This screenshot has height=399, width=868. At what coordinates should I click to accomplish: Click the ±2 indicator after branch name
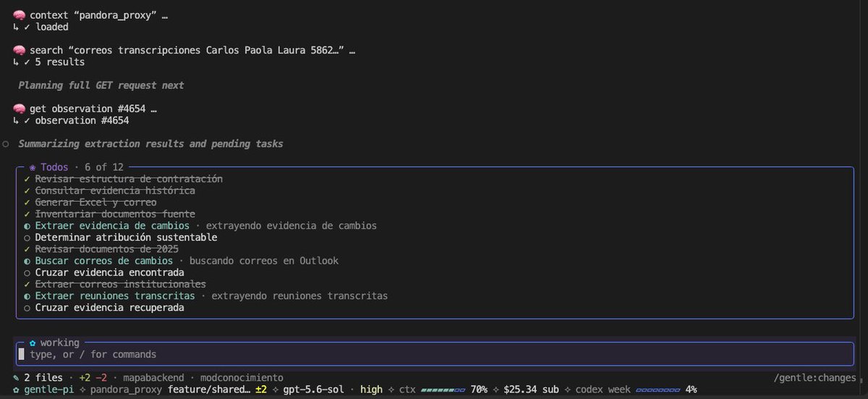(x=262, y=390)
